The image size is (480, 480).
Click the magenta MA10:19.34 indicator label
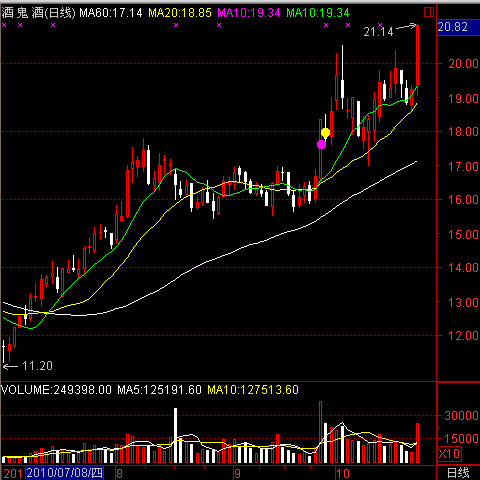click(249, 13)
